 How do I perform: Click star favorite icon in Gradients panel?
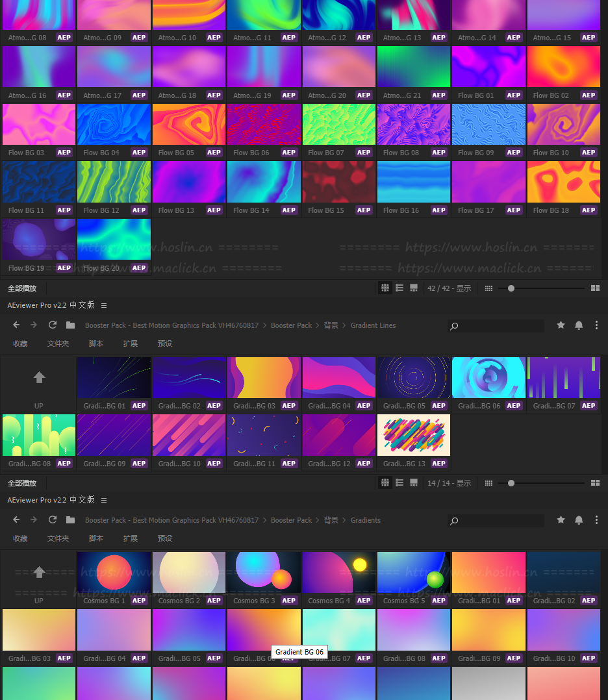561,519
